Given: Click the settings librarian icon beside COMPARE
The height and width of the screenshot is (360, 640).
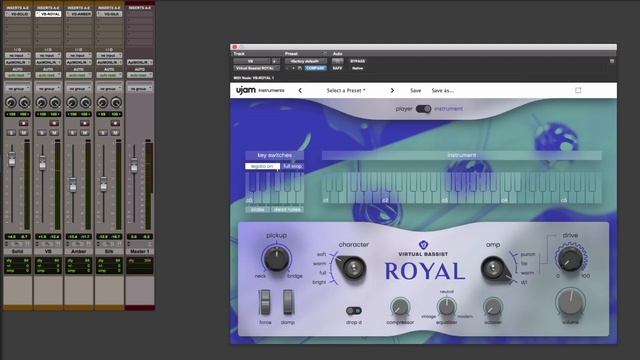Looking at the screenshot, I should click(x=300, y=68).
